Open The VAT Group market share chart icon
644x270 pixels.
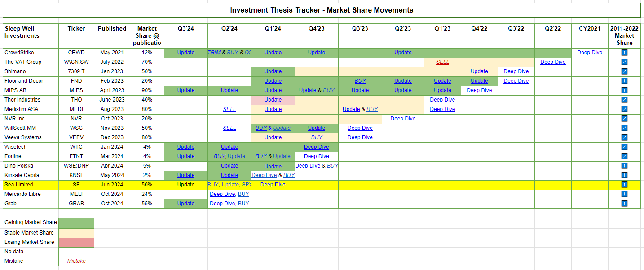(624, 62)
